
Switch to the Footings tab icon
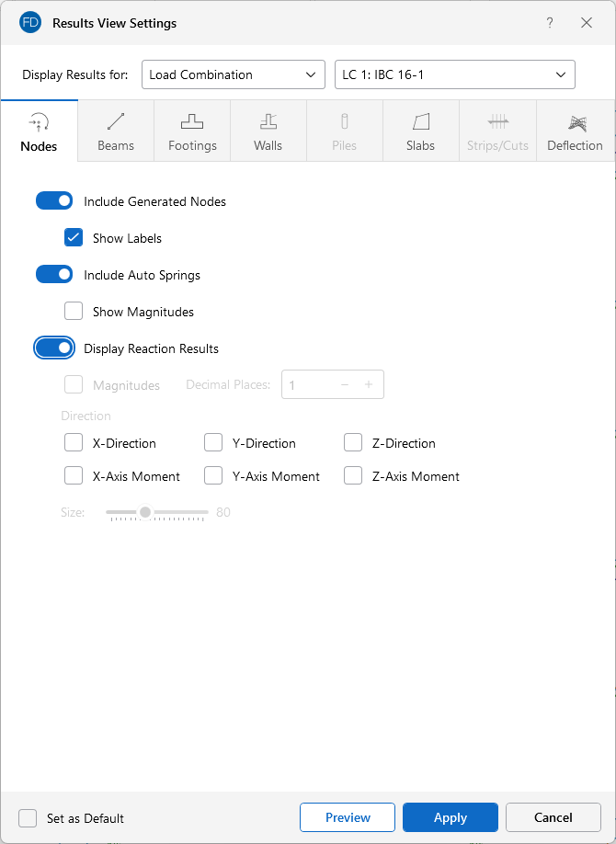[192, 121]
